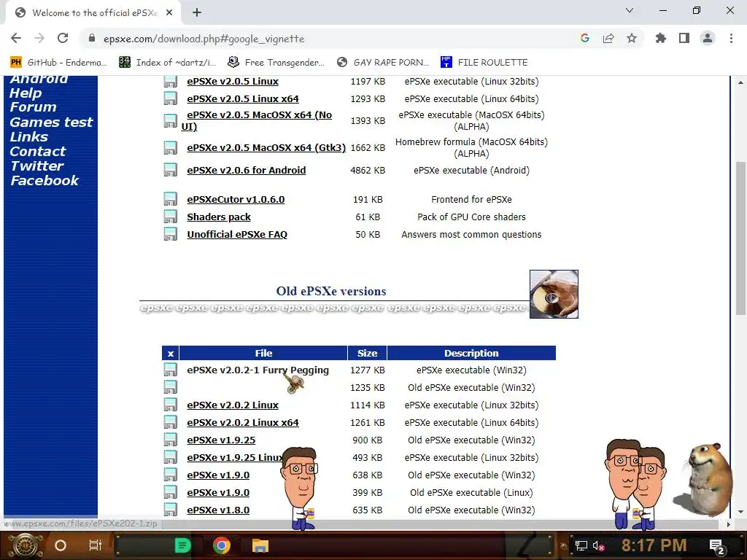Open muted volume tray icon

point(598,545)
